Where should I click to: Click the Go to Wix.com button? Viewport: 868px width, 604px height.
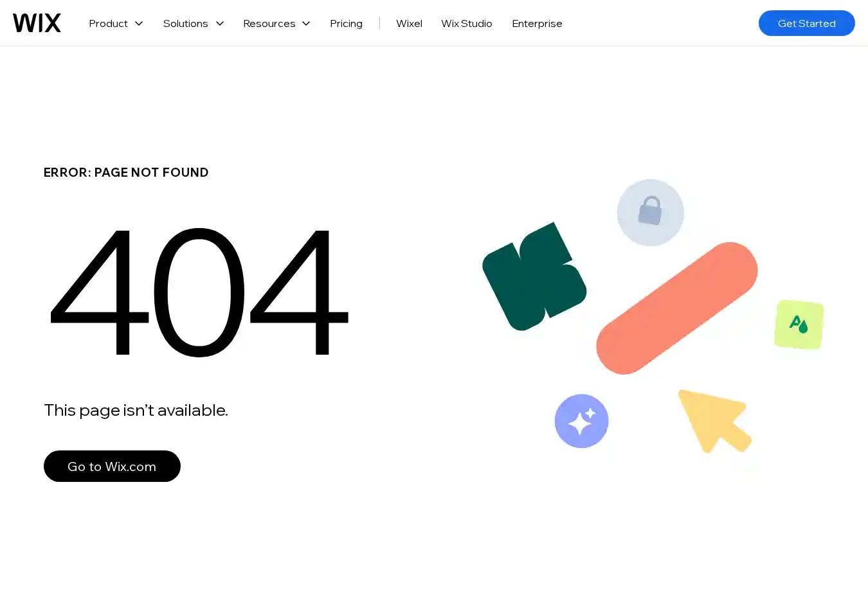112,466
